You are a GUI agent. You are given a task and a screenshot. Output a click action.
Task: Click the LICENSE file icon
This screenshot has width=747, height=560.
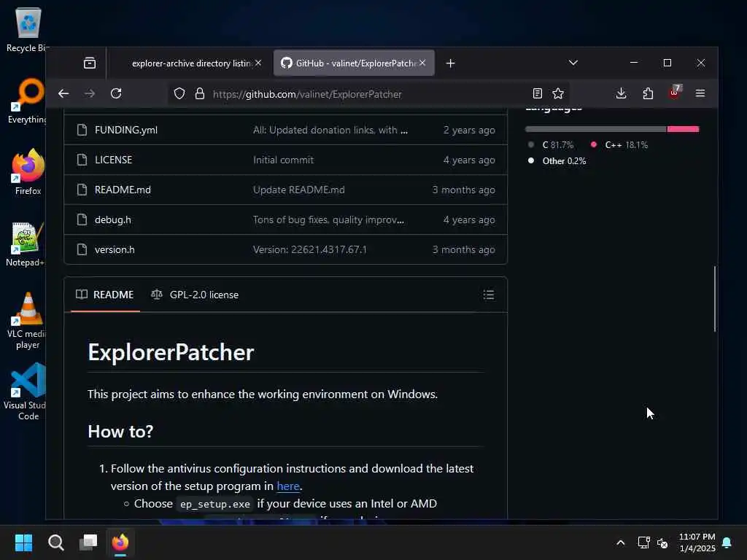coord(82,160)
